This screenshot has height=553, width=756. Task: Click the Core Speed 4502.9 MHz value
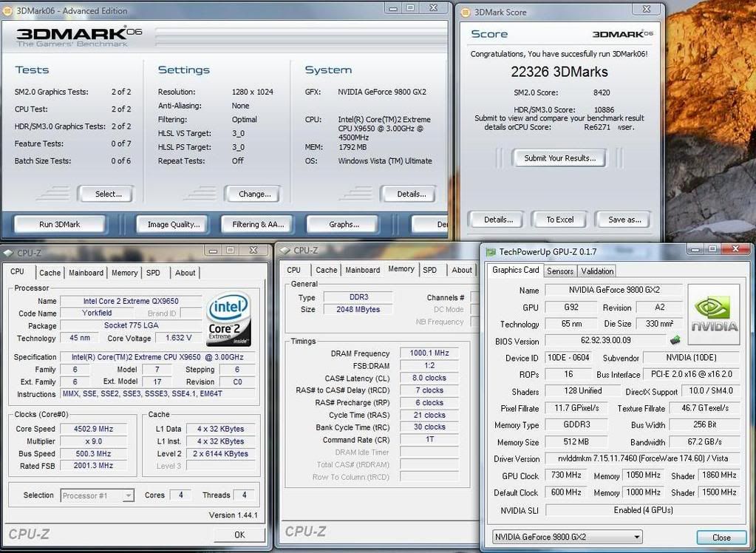[94, 429]
